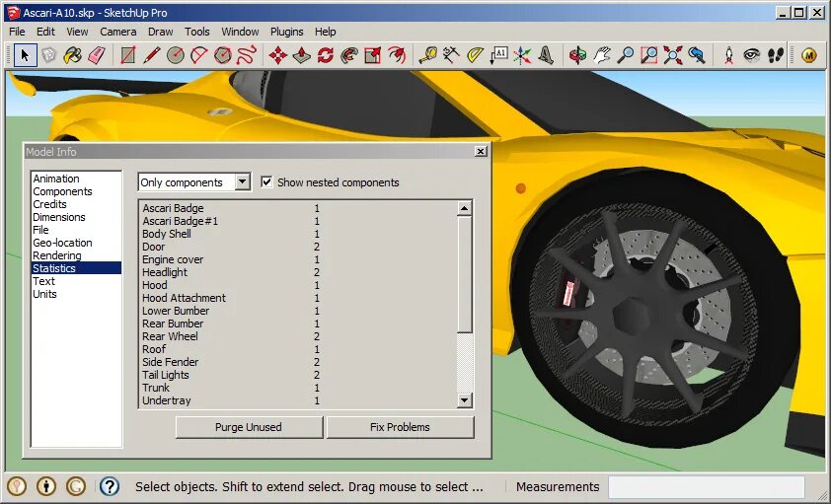The height and width of the screenshot is (504, 831).
Task: Select the Offset tool
Action: pyautogui.click(x=397, y=55)
